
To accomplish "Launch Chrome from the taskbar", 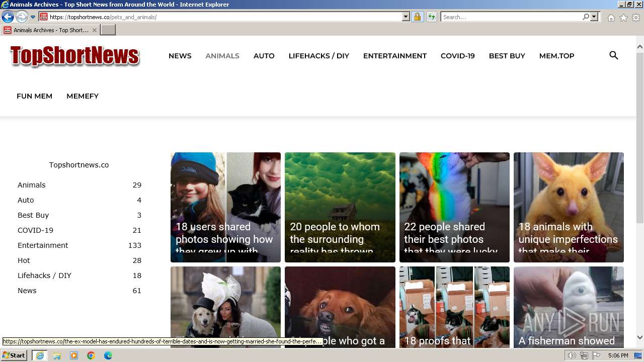I will pyautogui.click(x=91, y=355).
